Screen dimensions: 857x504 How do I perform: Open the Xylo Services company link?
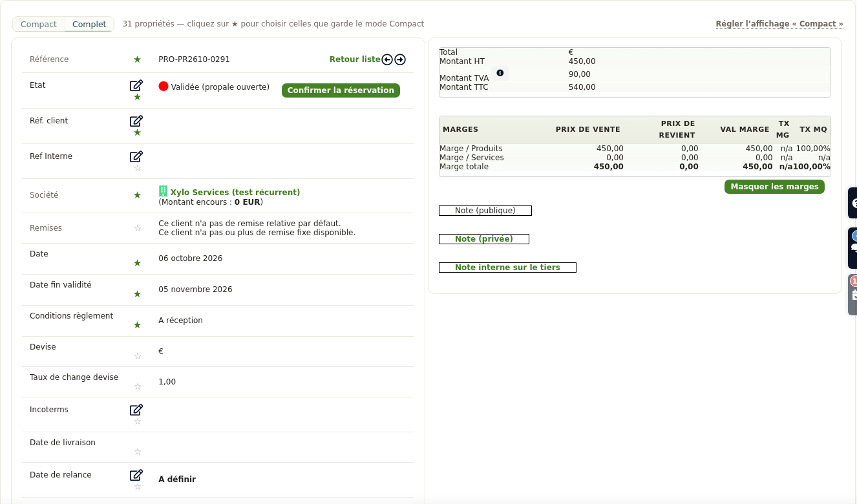pyautogui.click(x=235, y=193)
